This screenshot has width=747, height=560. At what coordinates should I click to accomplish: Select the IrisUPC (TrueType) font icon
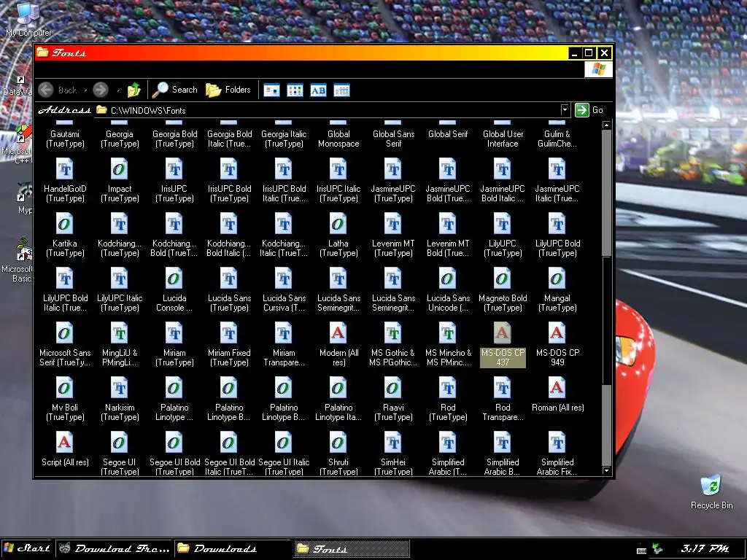coord(174,169)
